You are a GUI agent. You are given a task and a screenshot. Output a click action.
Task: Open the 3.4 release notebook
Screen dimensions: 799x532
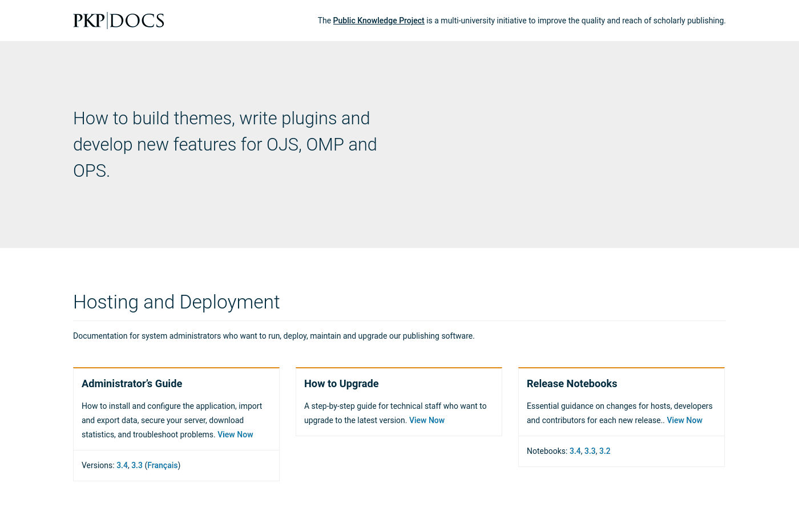coord(575,451)
